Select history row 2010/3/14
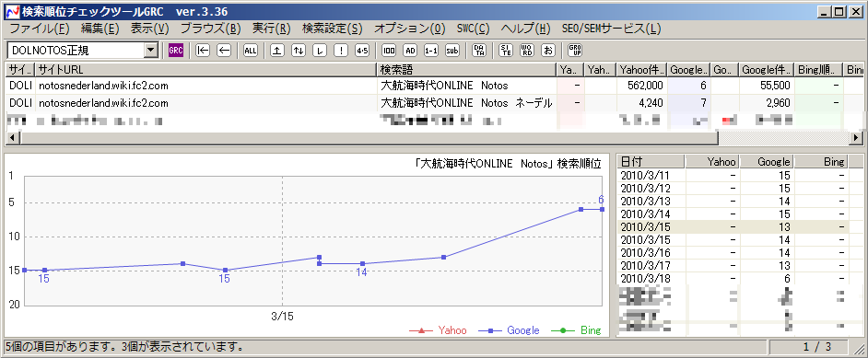This screenshot has width=868, height=358. tap(740, 214)
